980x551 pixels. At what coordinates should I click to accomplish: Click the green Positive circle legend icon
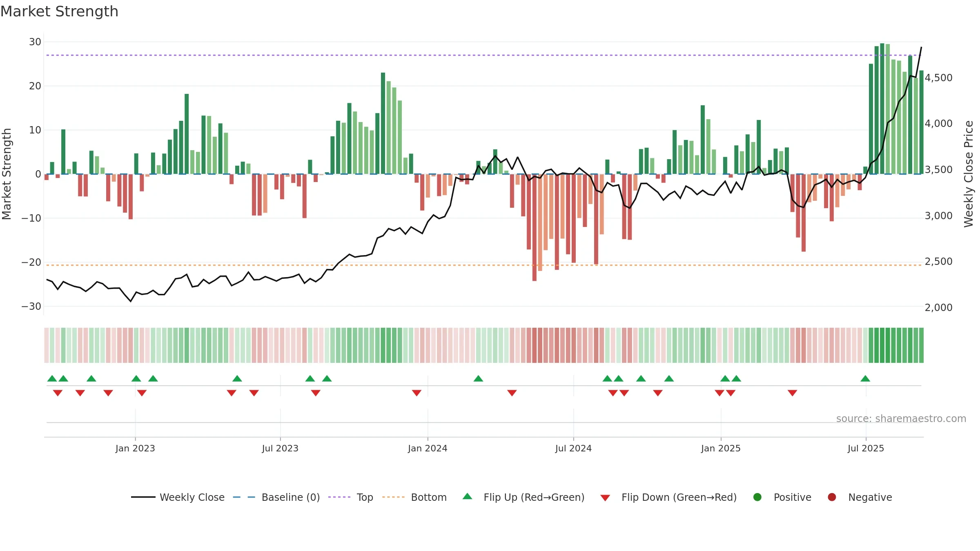pyautogui.click(x=757, y=497)
